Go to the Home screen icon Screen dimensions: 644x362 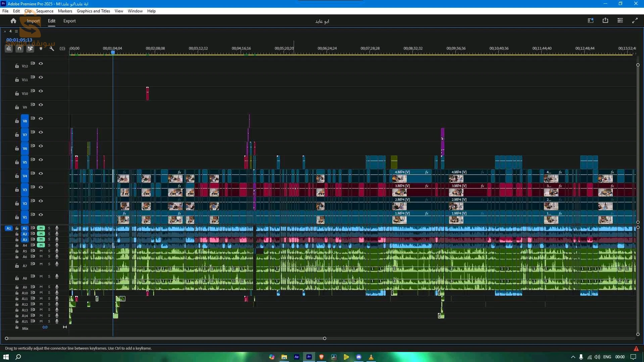coord(13,21)
